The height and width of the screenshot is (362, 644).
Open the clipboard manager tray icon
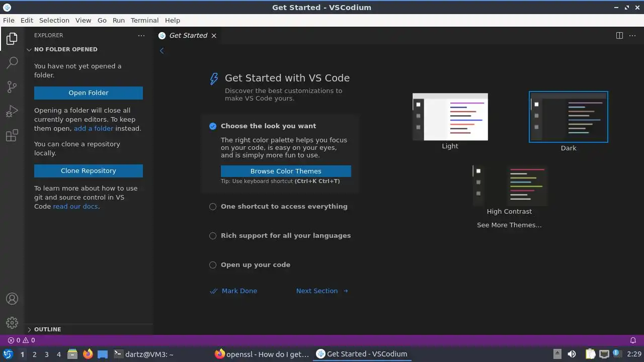point(590,354)
